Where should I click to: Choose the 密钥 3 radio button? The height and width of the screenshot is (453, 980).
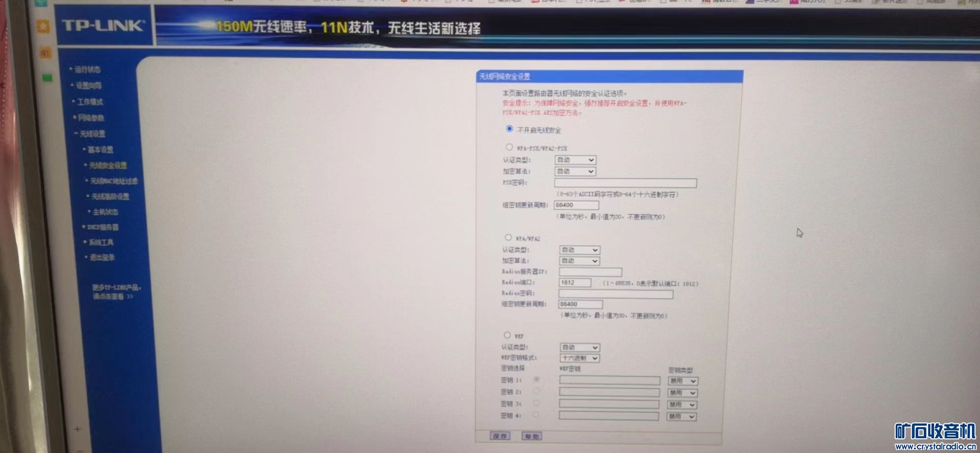[536, 403]
